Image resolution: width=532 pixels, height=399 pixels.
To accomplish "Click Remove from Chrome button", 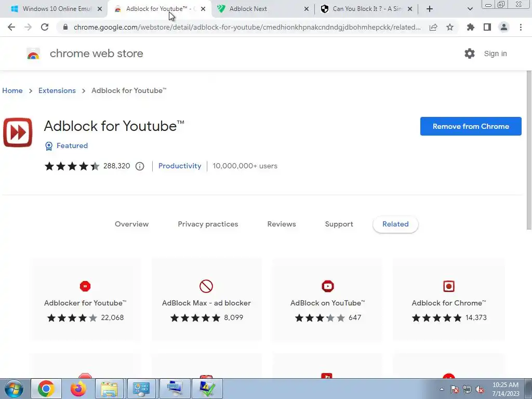I will point(471,126).
